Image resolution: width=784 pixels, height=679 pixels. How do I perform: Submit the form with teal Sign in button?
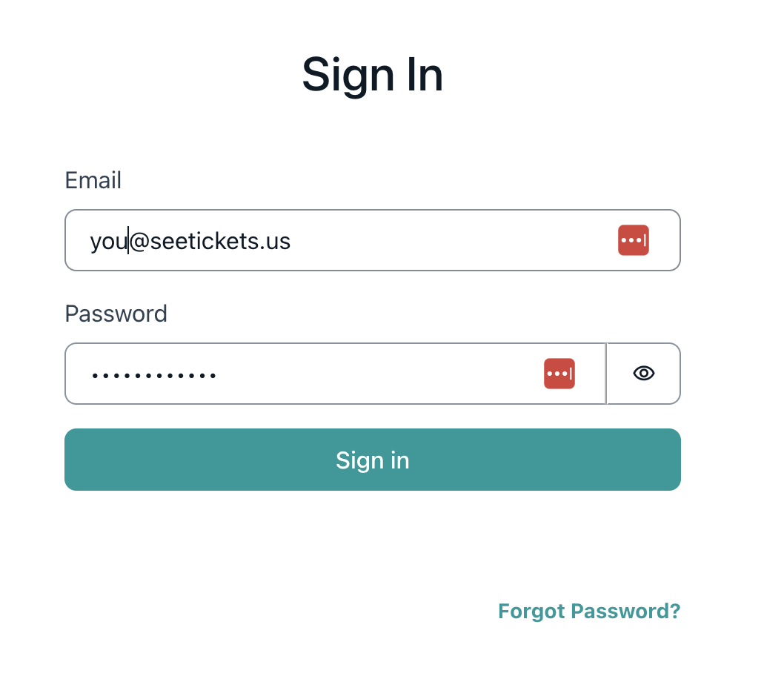tap(373, 460)
